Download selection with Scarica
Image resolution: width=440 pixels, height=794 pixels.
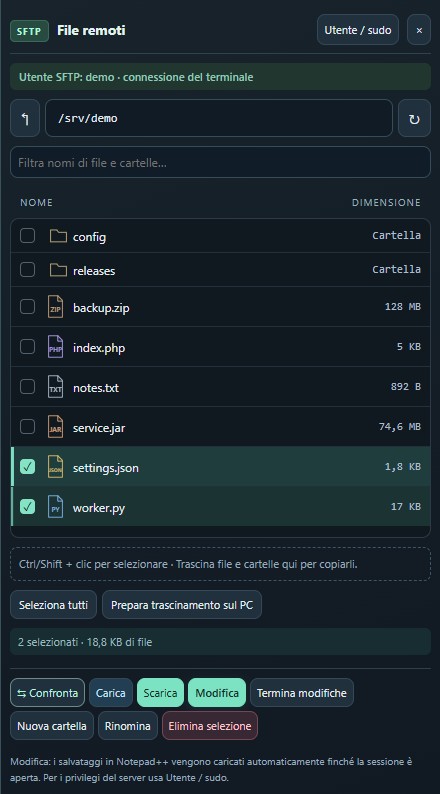click(160, 693)
